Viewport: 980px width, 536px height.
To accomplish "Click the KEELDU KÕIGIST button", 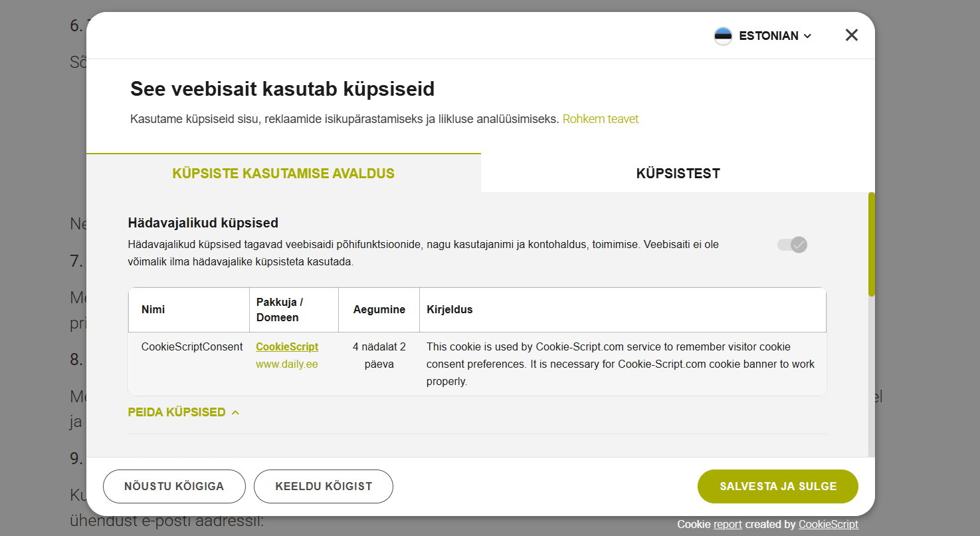I will (x=324, y=486).
